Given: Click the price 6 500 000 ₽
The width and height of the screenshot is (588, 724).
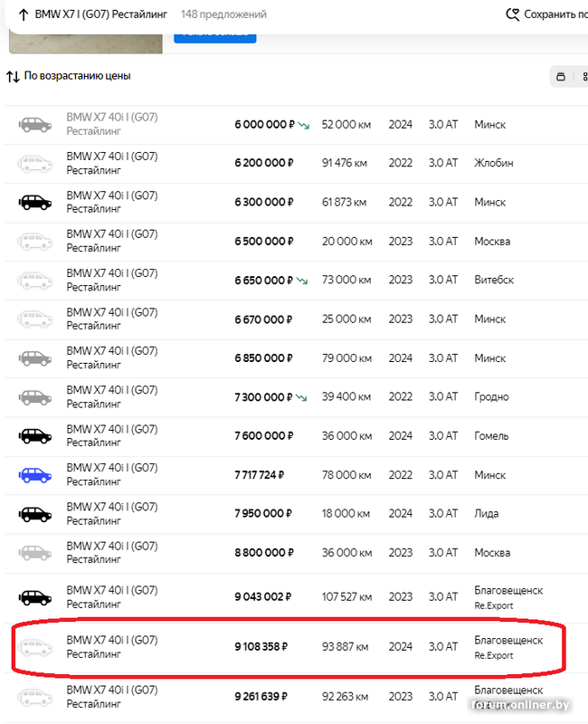Looking at the screenshot, I should (264, 242).
